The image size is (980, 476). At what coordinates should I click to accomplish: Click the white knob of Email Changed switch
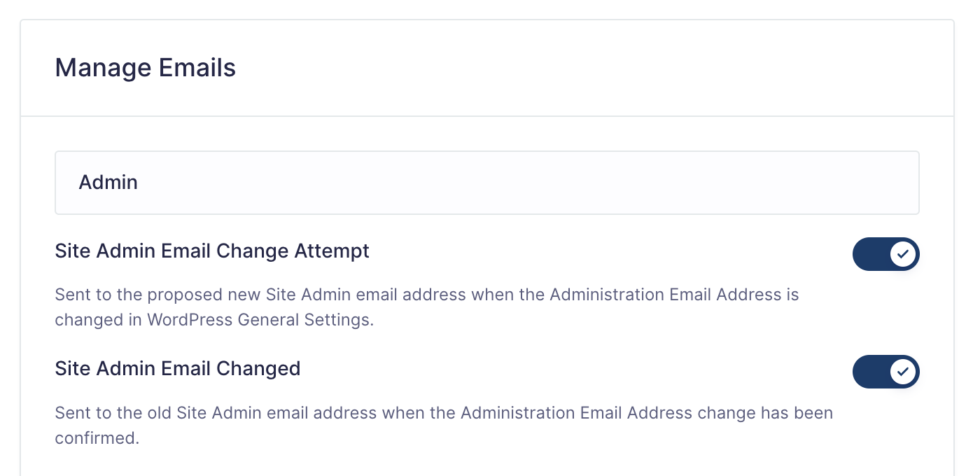click(x=904, y=371)
